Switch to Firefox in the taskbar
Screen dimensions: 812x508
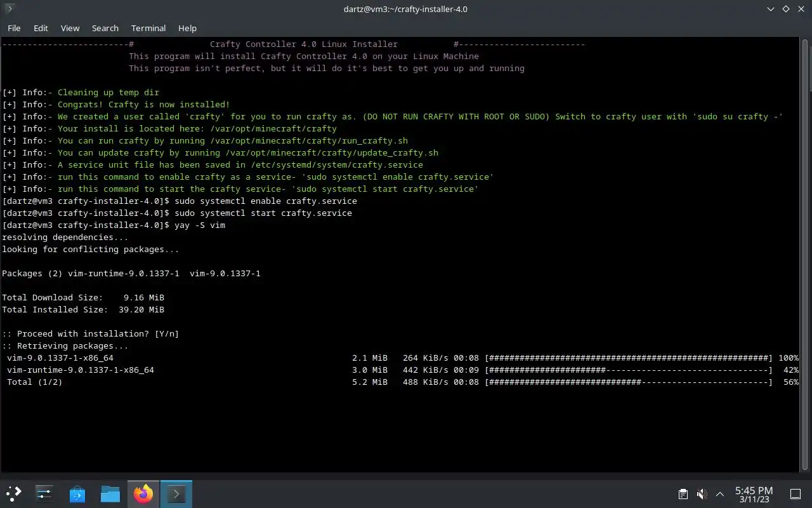tap(143, 493)
